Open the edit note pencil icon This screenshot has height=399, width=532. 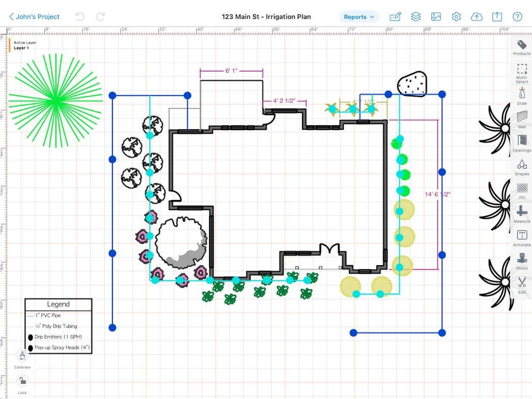coord(395,17)
